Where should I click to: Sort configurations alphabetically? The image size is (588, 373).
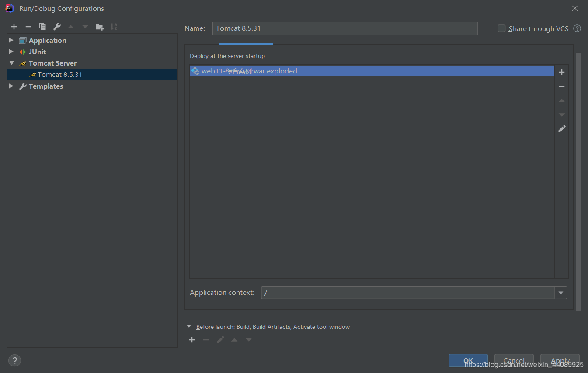click(114, 27)
